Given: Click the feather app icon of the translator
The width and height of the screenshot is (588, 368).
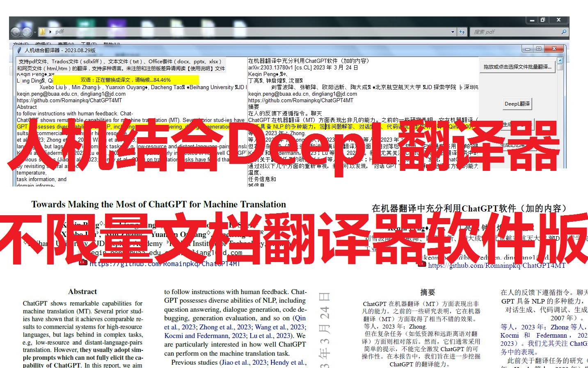Looking at the screenshot, I should (18, 50).
